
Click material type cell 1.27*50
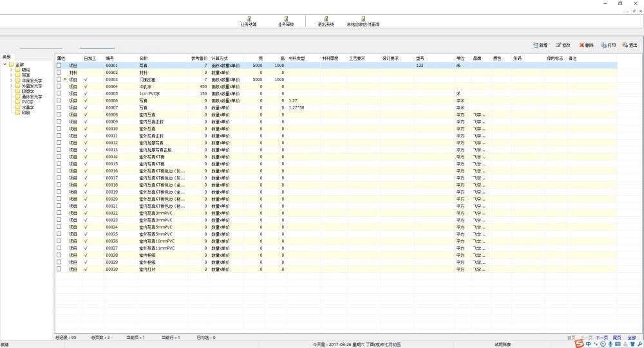coord(296,107)
